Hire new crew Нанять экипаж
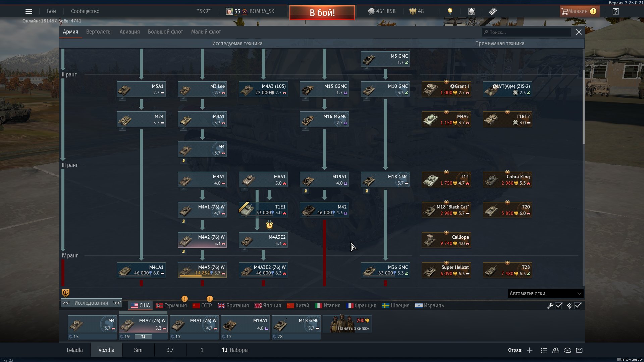Screen dimensions: 644x362 click(x=347, y=324)
